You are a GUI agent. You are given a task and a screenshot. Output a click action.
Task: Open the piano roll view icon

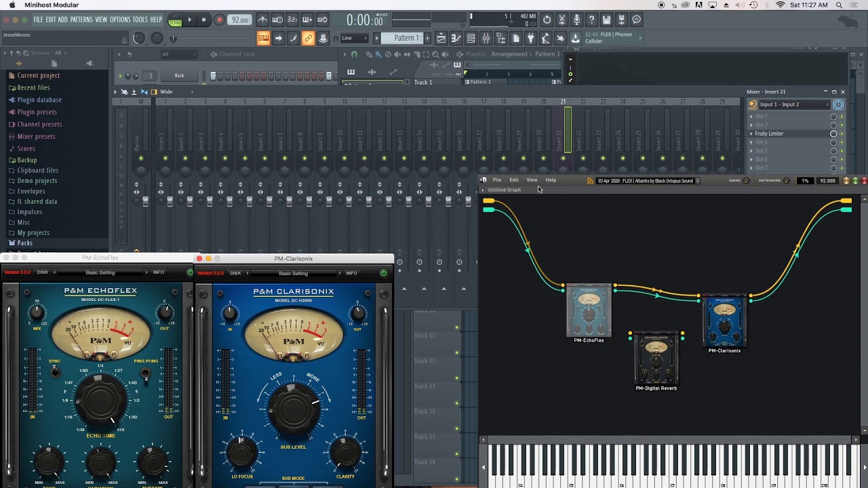click(456, 38)
